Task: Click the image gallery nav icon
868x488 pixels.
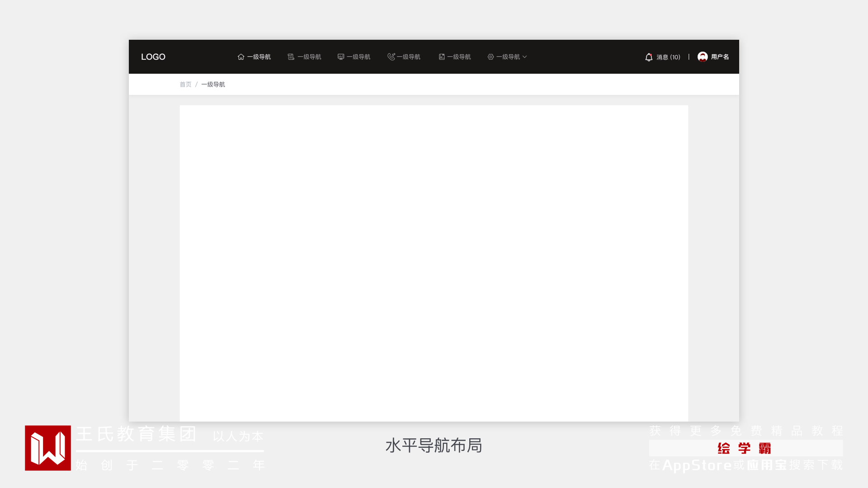Action: [442, 57]
